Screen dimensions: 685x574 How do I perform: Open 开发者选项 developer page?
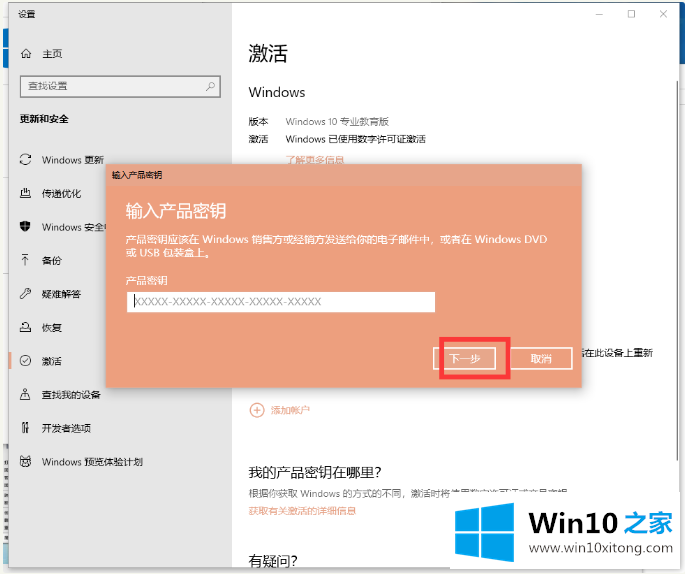point(66,429)
